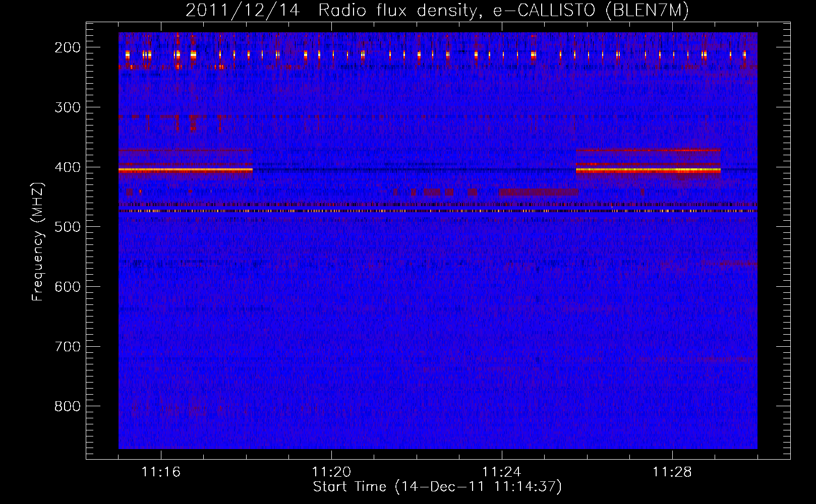Click the continuous dotted line near 475 MHz
This screenshot has width=816, height=504.
(x=438, y=211)
